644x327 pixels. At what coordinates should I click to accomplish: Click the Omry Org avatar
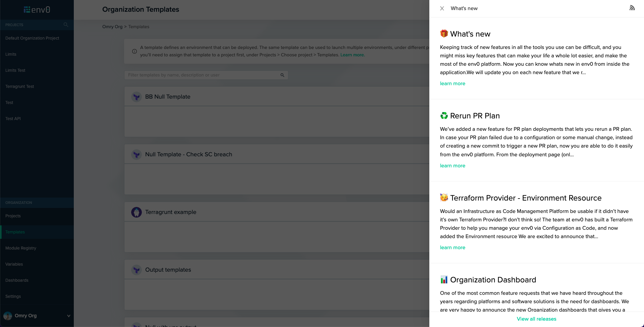(x=8, y=316)
